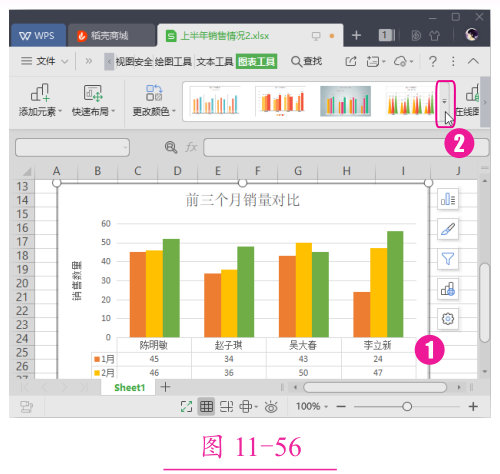Click the fx insert function icon
The height and width of the screenshot is (474, 500).
191,147
